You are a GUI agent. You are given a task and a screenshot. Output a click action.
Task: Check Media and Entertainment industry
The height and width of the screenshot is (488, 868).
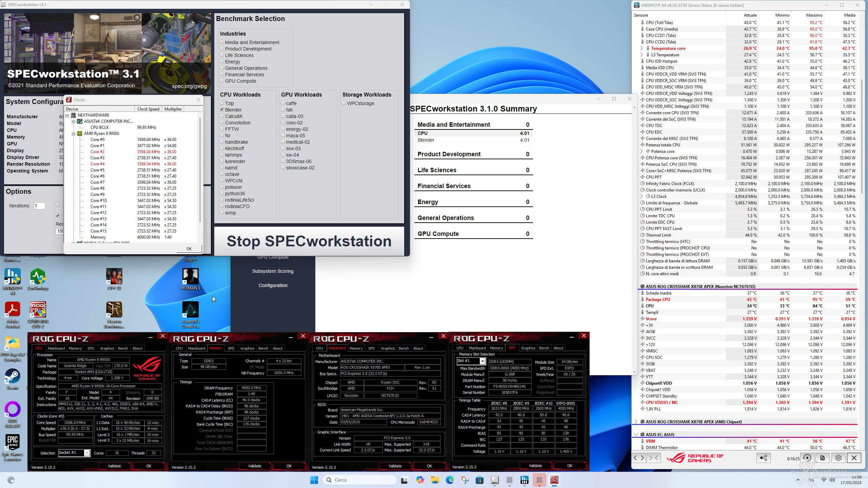pyautogui.click(x=222, y=42)
